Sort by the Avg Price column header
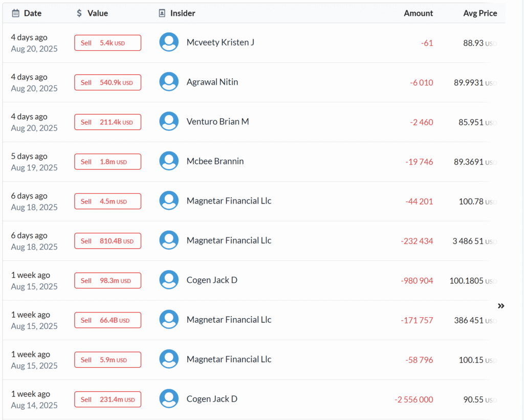The image size is (524, 420). tap(480, 13)
